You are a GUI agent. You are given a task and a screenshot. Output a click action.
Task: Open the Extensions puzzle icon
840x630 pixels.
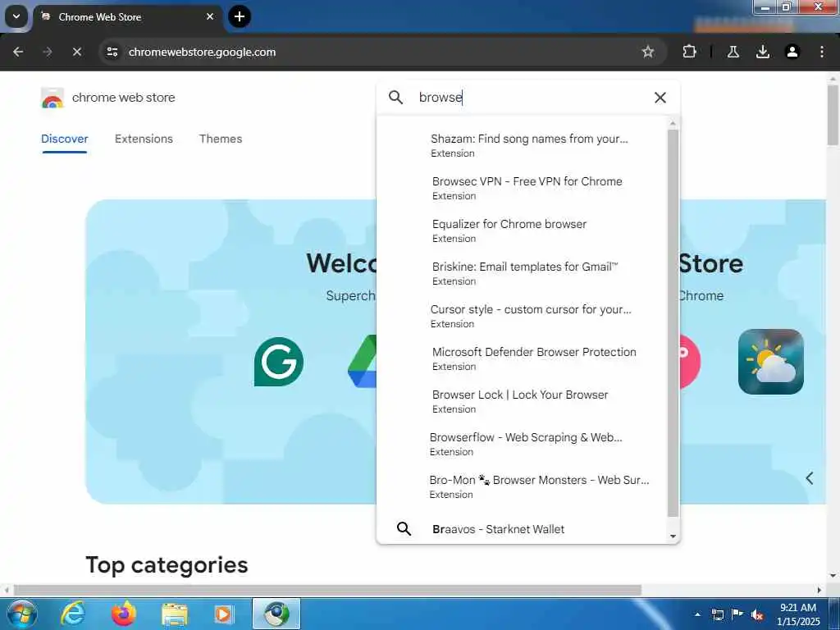coord(689,52)
